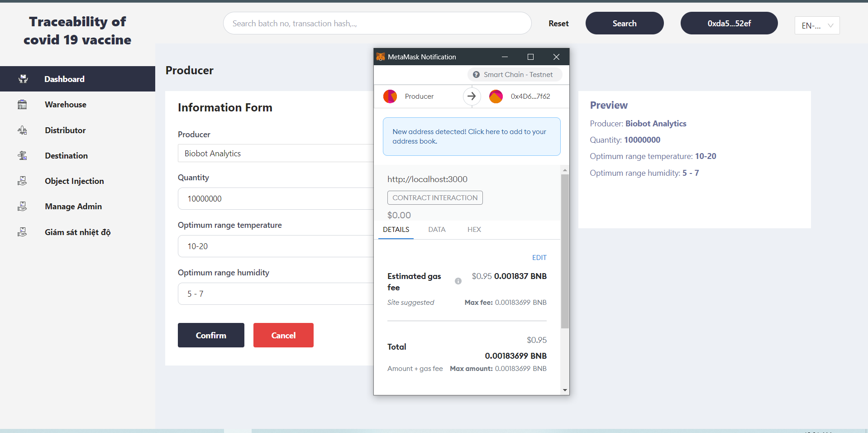Screen dimensions: 868x433
Task: Open Object Injection page
Action: click(77, 181)
